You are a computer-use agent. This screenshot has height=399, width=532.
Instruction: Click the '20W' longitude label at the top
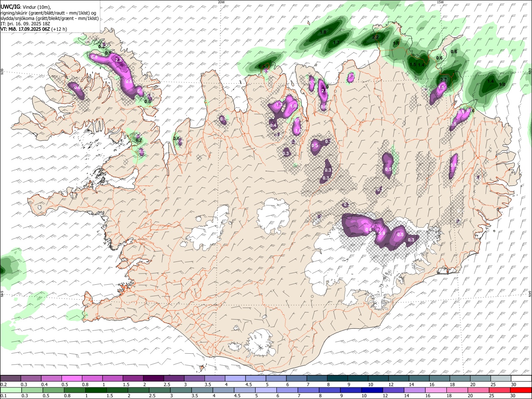coord(221,2)
